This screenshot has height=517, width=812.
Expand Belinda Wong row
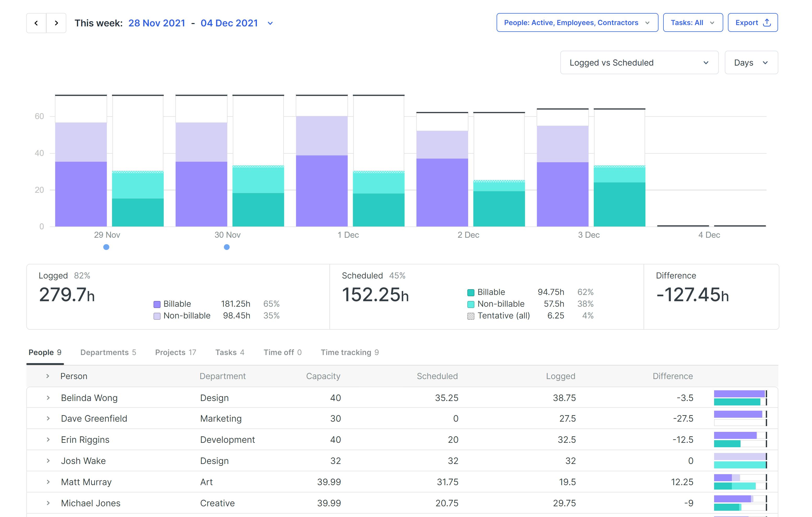tap(48, 398)
